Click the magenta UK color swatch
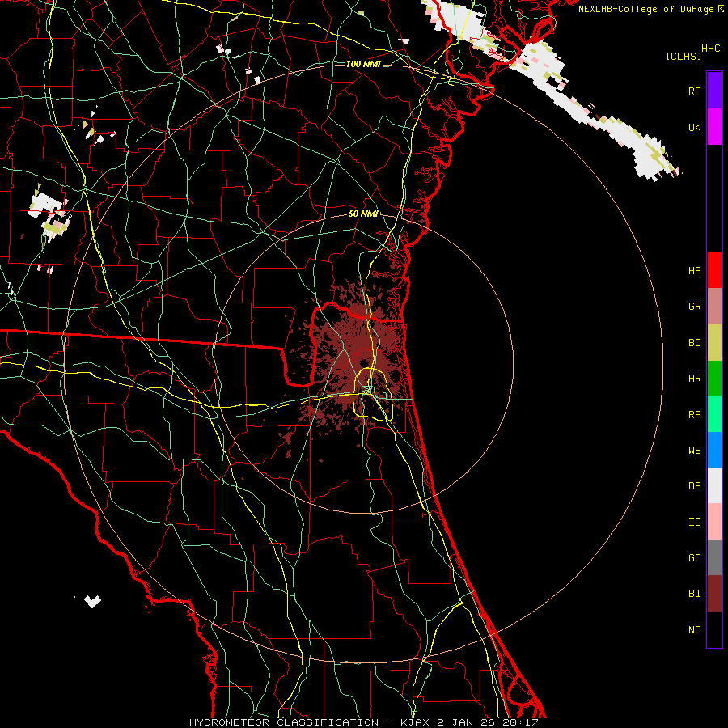728x728 pixels. click(714, 127)
